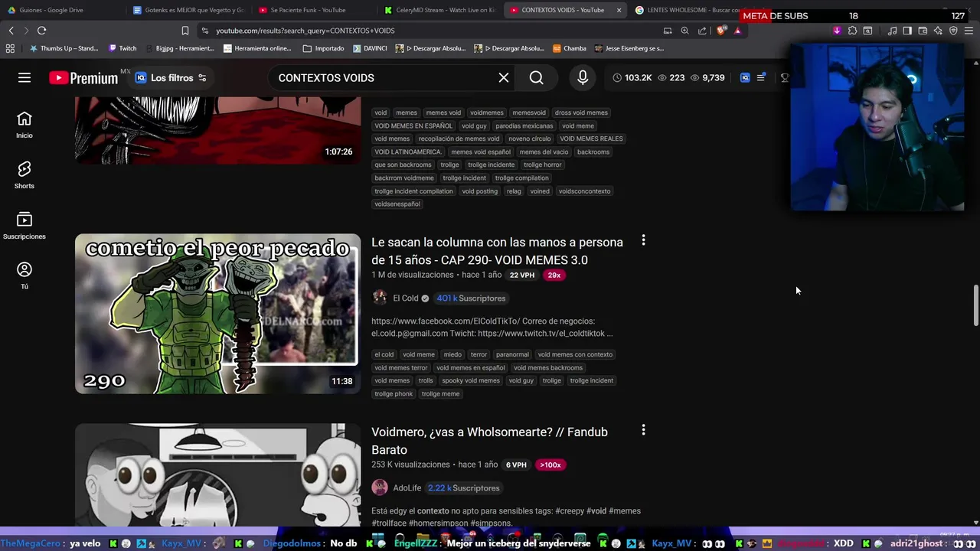Click AdoLife channel avatar
980x551 pixels.
pos(380,488)
